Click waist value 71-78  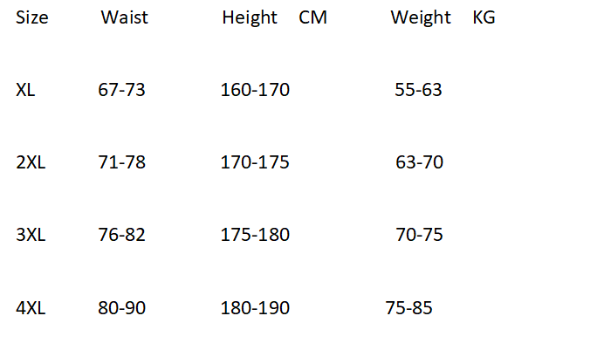(x=122, y=162)
